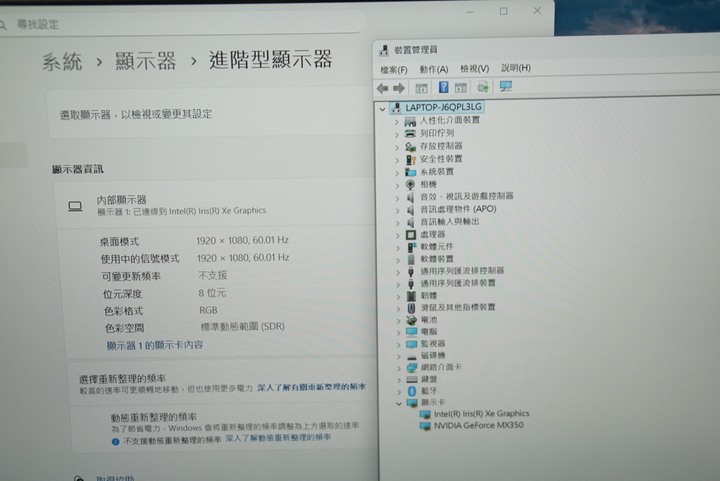Expand the 網路介面卡 category
The image size is (720, 481).
tap(399, 368)
